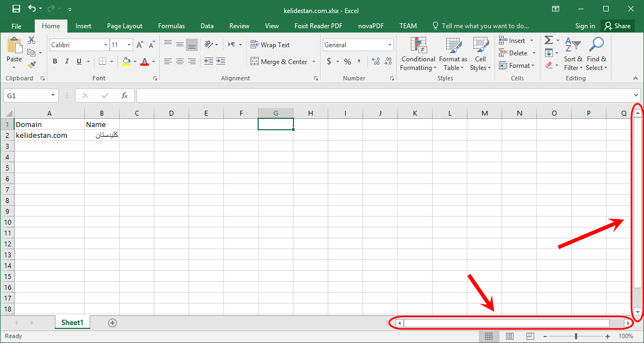Toggle Underline formatting
This screenshot has height=343, width=644.
[x=78, y=61]
